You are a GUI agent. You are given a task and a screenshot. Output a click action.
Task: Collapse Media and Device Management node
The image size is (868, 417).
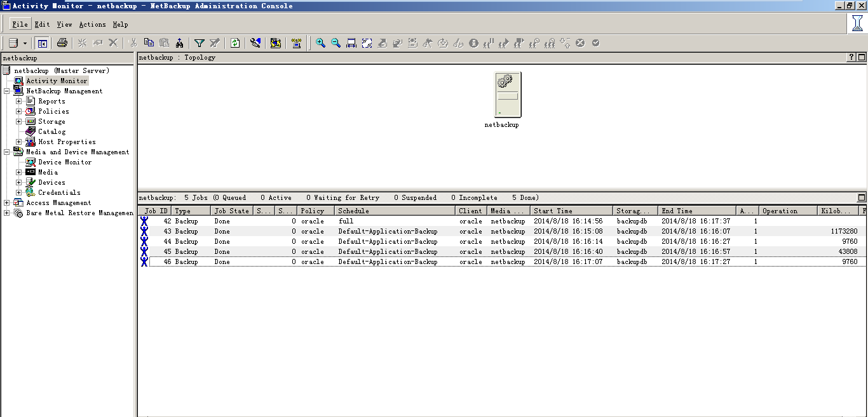pyautogui.click(x=7, y=152)
